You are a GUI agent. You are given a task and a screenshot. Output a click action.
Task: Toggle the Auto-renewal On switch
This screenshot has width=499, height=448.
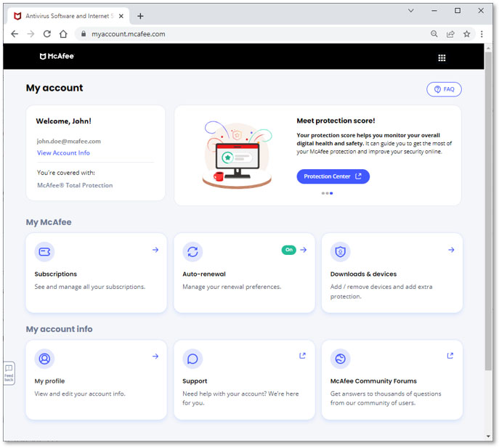click(x=289, y=250)
